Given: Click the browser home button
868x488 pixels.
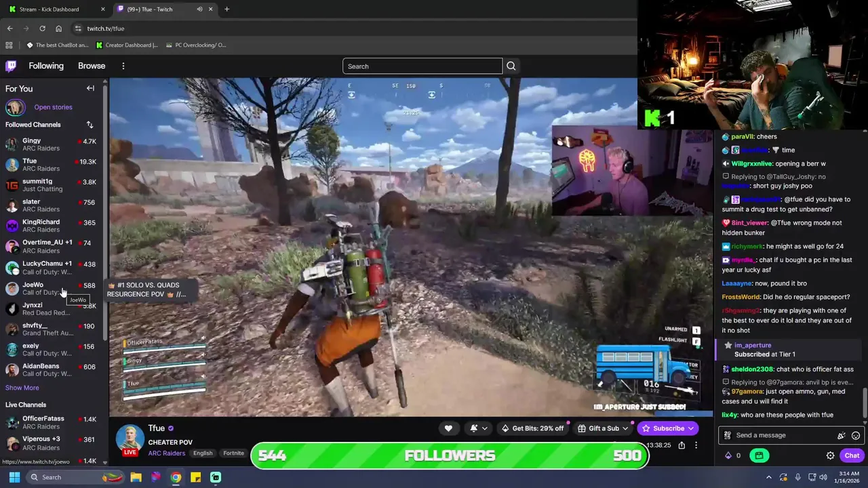Looking at the screenshot, I should click(58, 28).
